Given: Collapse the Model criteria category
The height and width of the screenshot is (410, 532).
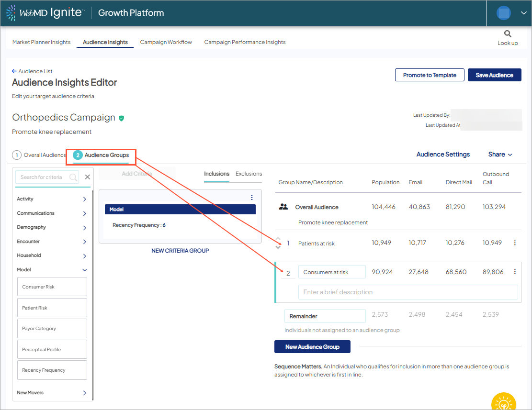Looking at the screenshot, I should (x=84, y=270).
